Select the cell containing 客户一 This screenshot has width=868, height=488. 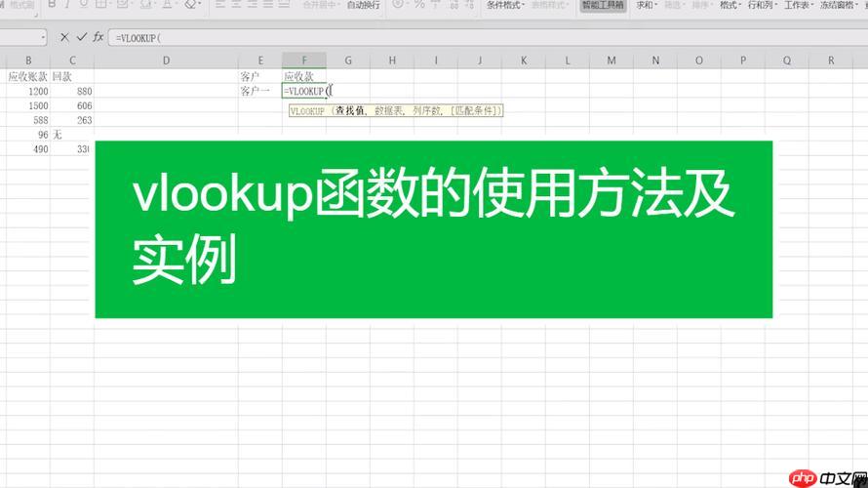[x=260, y=91]
